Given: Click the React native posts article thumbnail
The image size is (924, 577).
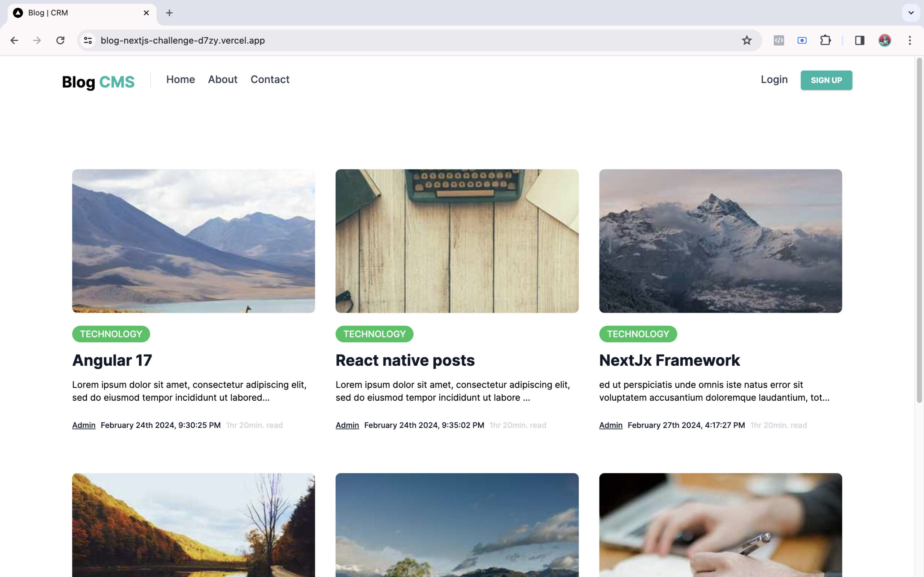Looking at the screenshot, I should (x=457, y=241).
